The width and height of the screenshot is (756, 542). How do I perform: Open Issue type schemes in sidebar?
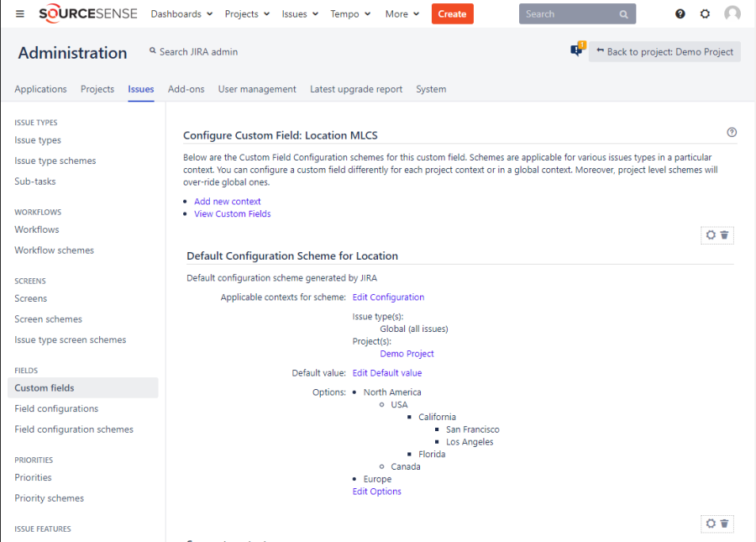pos(55,161)
